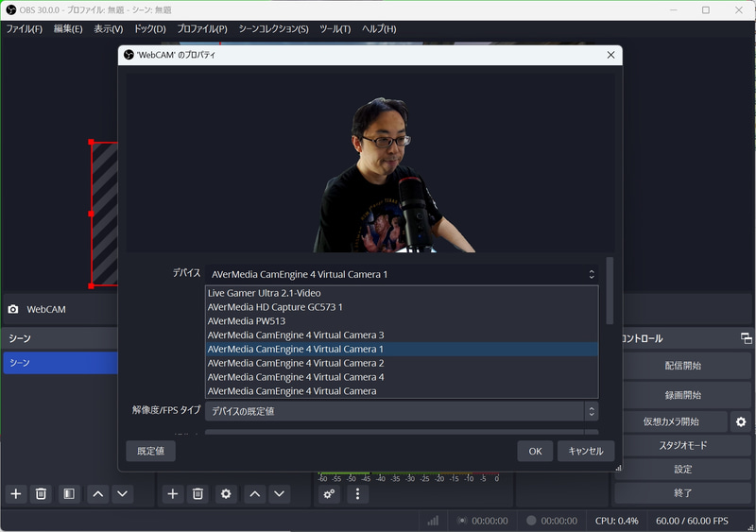Click WebCAM source name label
The width and height of the screenshot is (756, 532).
pos(46,310)
